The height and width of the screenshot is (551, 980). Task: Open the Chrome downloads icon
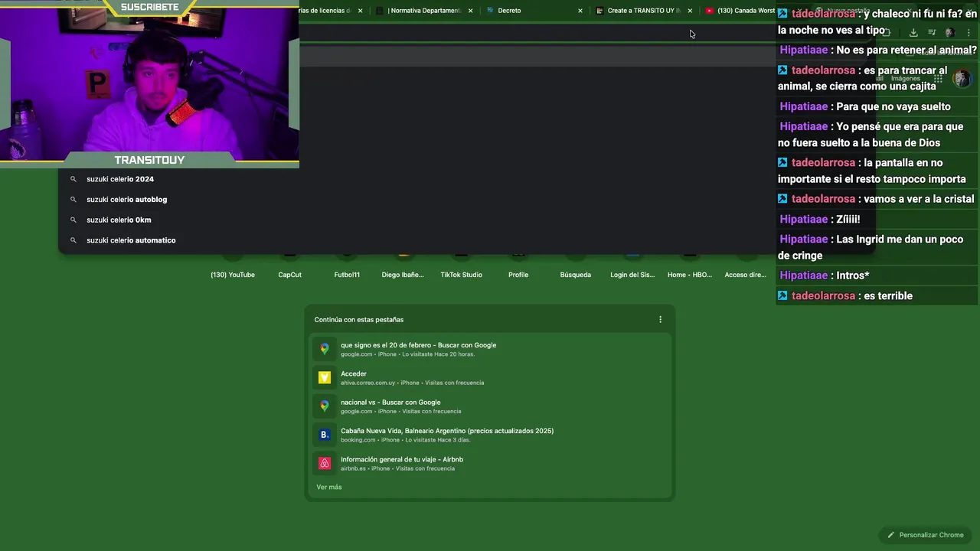point(913,33)
